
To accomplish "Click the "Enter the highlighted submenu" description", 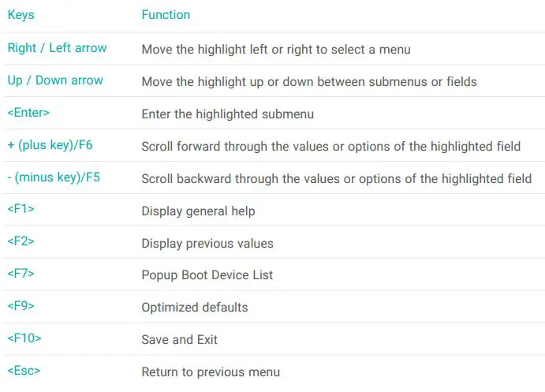I will pos(228,114).
